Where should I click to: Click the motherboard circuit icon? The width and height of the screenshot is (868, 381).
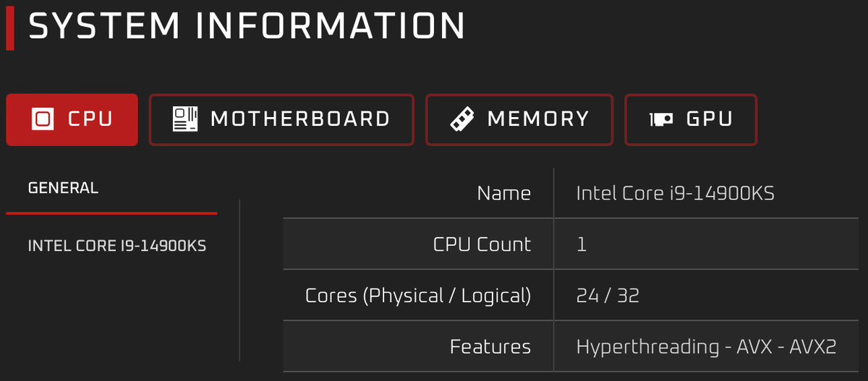[185, 119]
